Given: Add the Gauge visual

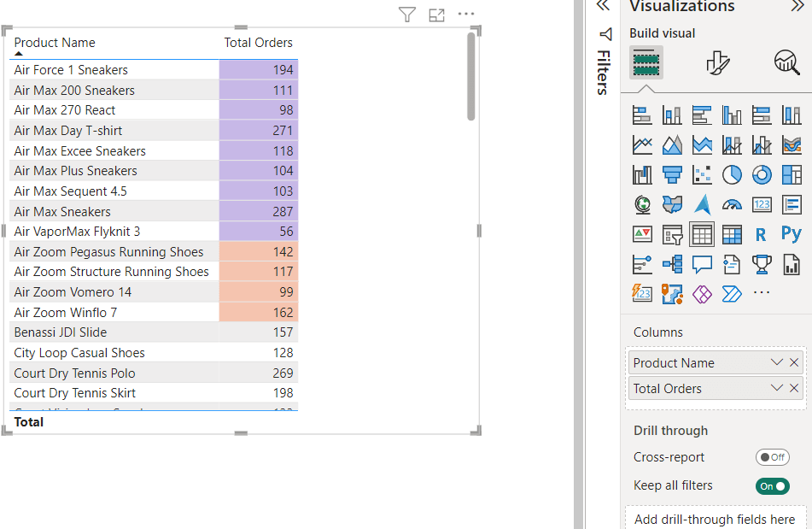Looking at the screenshot, I should tap(732, 204).
